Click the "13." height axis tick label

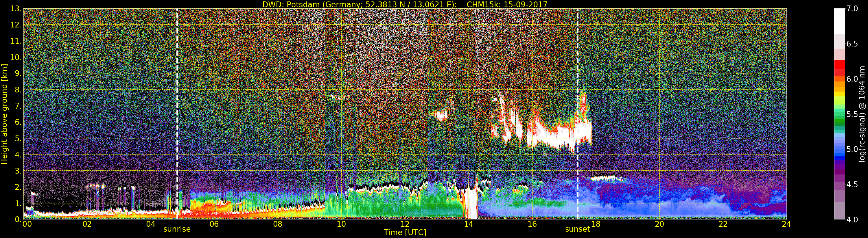[16, 9]
